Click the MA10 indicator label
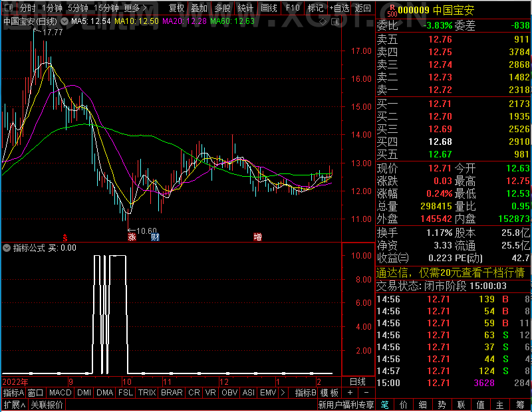 (x=136, y=21)
